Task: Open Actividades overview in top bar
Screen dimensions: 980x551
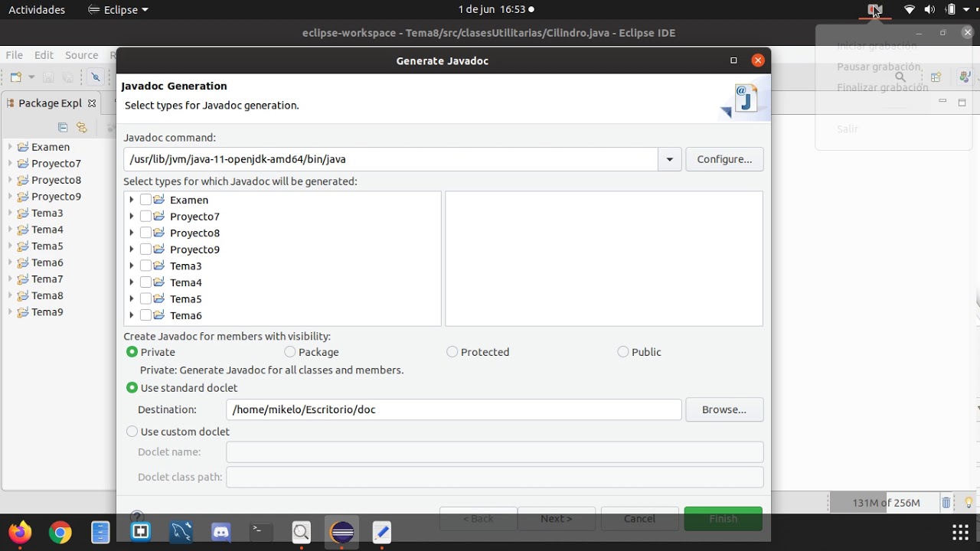Action: coord(37,10)
